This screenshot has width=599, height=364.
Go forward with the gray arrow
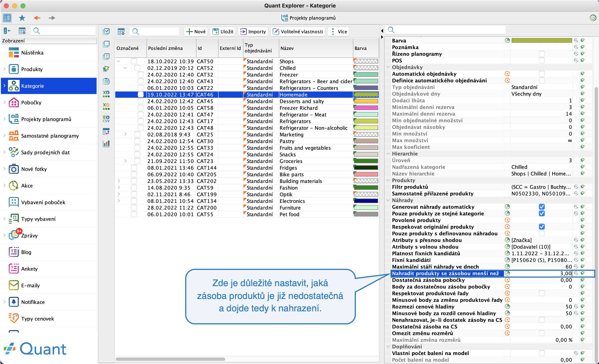point(52,18)
